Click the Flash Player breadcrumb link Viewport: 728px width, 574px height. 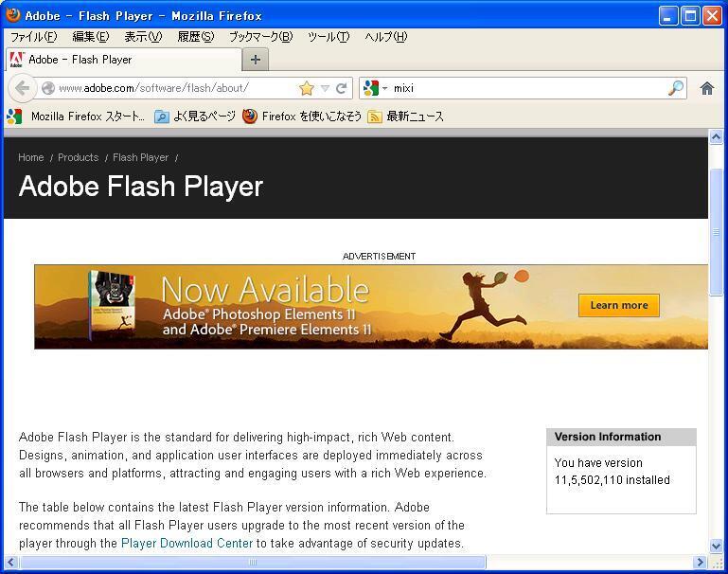140,157
